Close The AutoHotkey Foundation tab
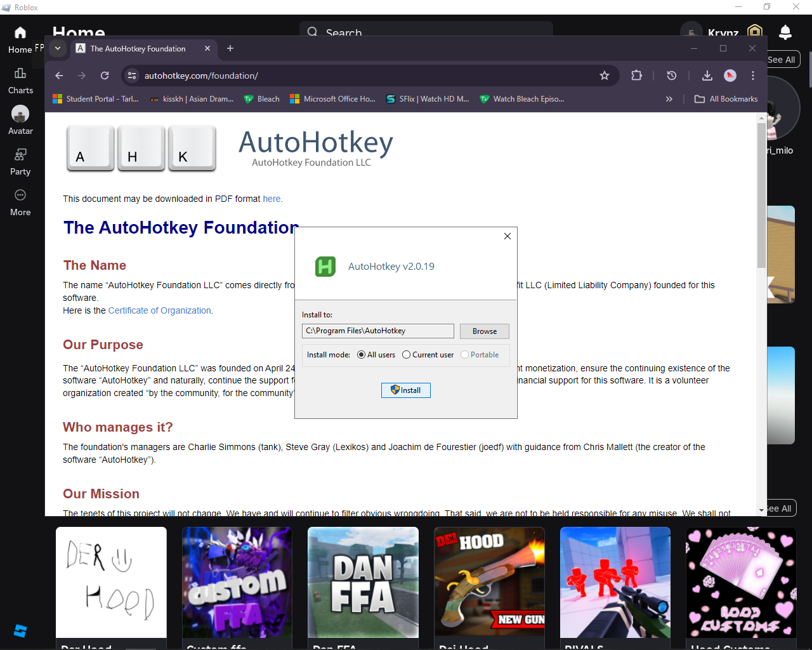Image resolution: width=812 pixels, height=650 pixels. 207,48
